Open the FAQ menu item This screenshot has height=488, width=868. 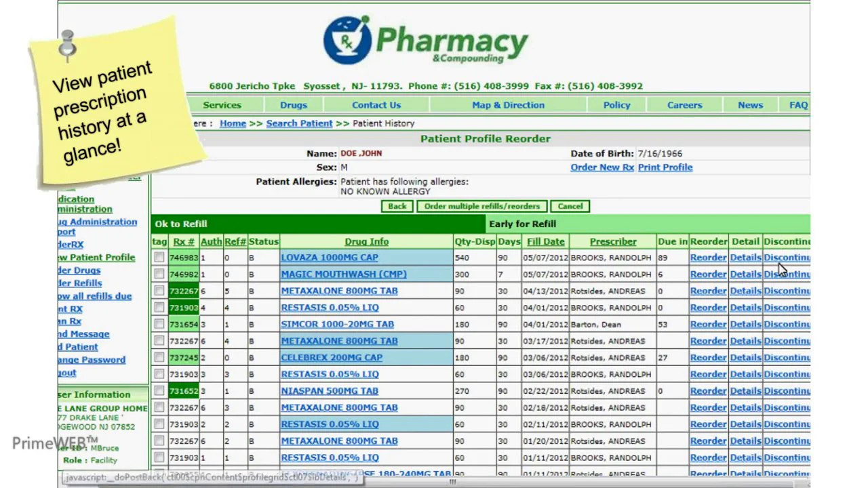(x=798, y=105)
